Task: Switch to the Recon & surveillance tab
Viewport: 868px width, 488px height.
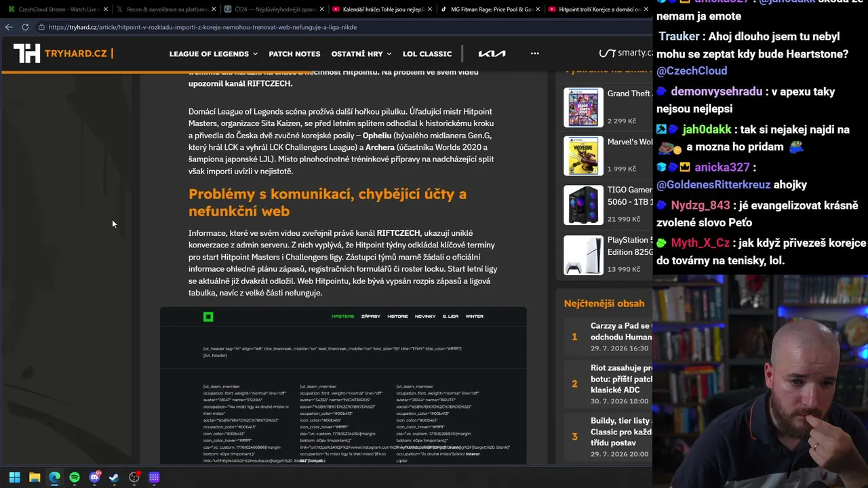Action: [165, 9]
